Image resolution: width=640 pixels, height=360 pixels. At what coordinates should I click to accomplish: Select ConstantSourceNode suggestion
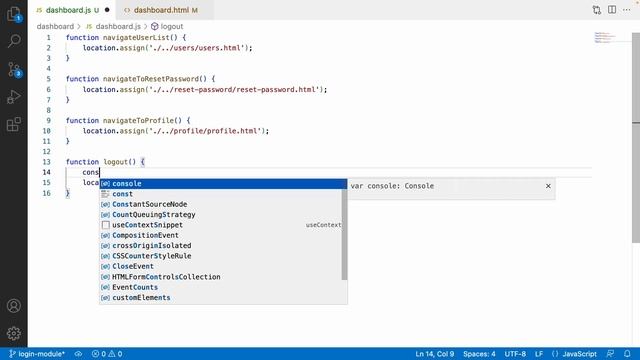(x=221, y=204)
